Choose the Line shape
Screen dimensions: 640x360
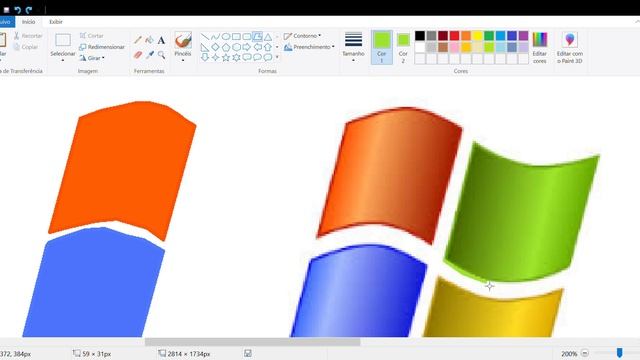pyautogui.click(x=205, y=37)
